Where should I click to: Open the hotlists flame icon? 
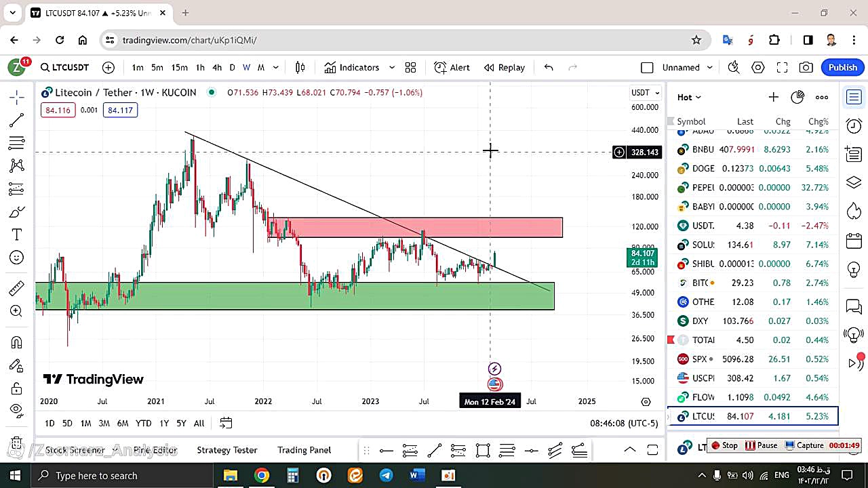854,211
